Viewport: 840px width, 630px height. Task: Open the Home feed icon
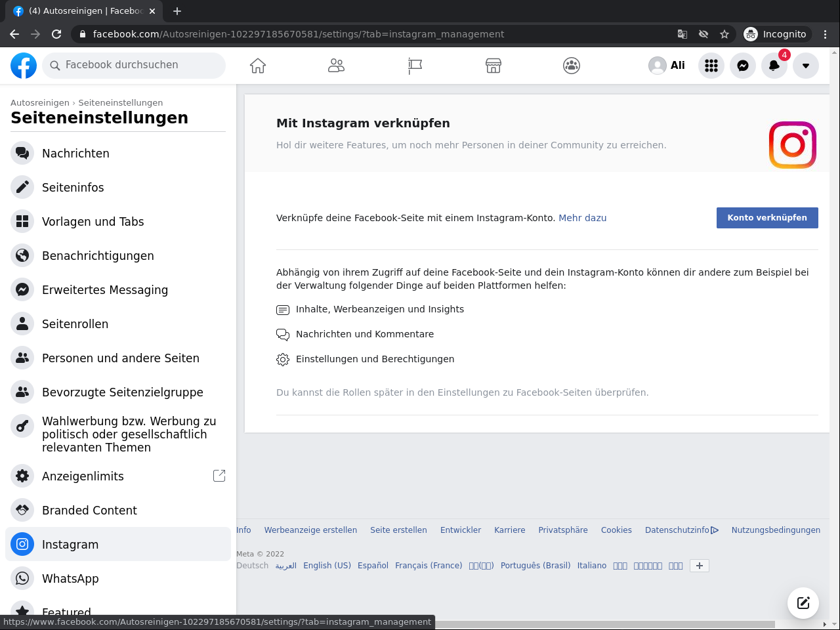coord(258,66)
